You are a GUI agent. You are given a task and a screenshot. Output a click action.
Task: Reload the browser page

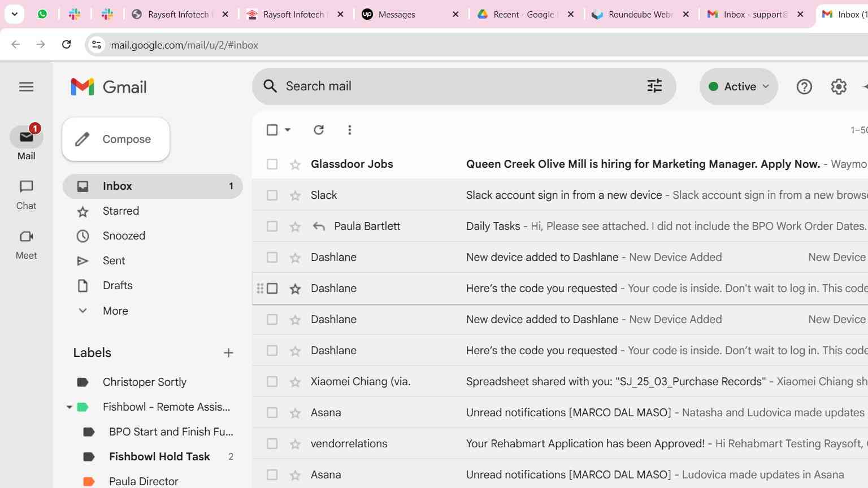[67, 45]
